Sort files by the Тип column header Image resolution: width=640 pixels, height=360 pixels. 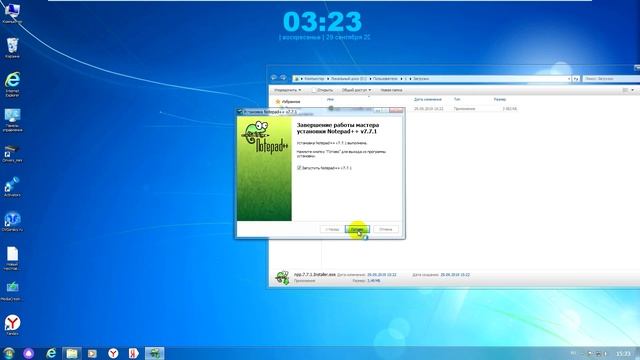click(x=457, y=99)
